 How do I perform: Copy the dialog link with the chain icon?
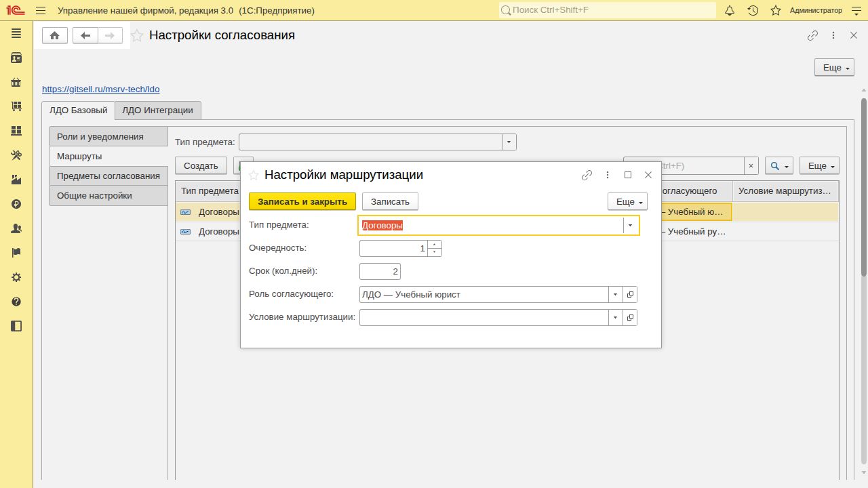587,175
